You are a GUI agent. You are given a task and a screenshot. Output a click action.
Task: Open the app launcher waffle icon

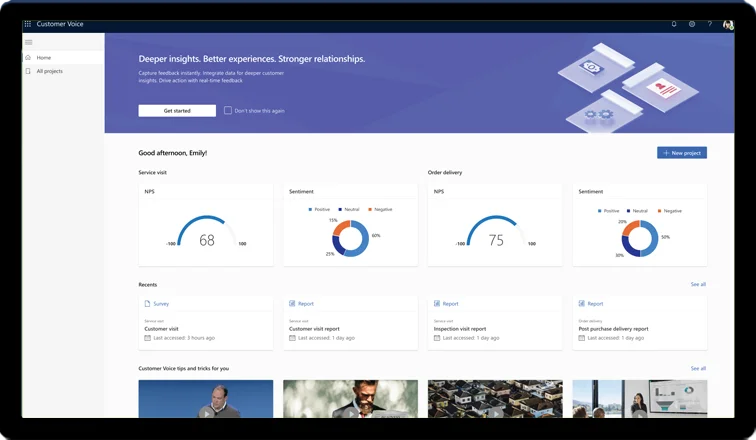click(x=27, y=23)
